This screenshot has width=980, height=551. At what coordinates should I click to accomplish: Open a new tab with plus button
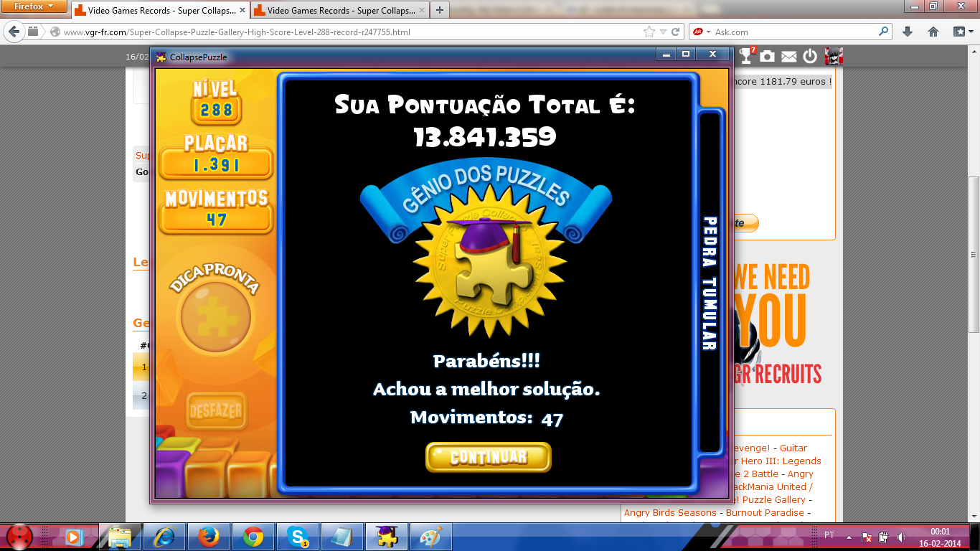(x=439, y=10)
